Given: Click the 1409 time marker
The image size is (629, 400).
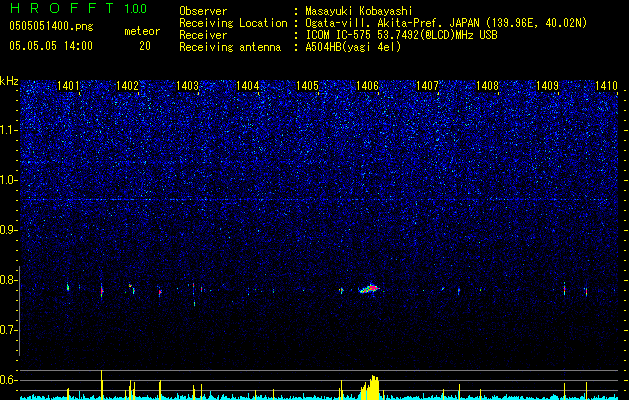Looking at the screenshot, I should click(548, 85).
